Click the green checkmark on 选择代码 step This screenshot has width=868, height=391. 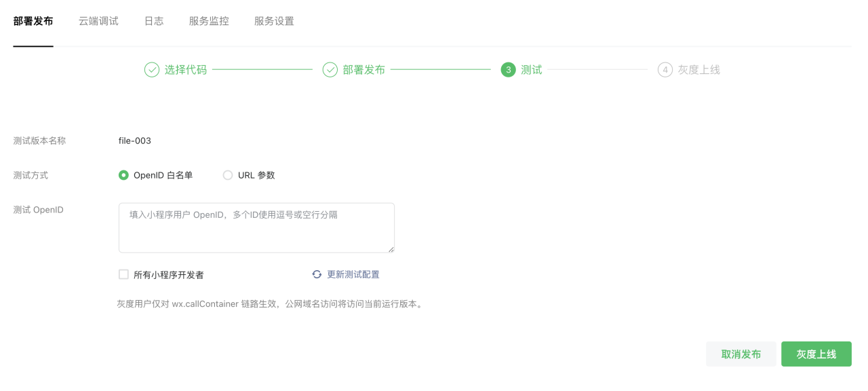[151, 69]
